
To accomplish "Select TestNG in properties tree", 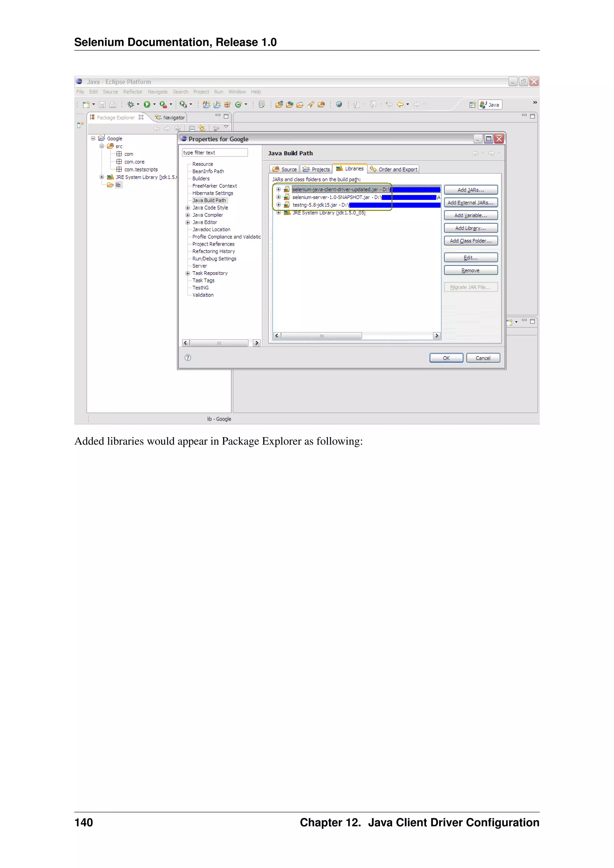I will point(200,288).
